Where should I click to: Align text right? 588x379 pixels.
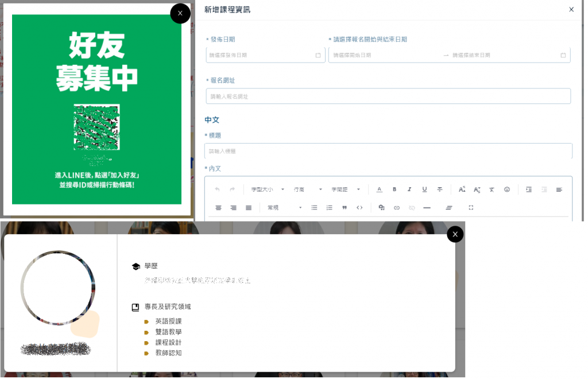click(233, 208)
